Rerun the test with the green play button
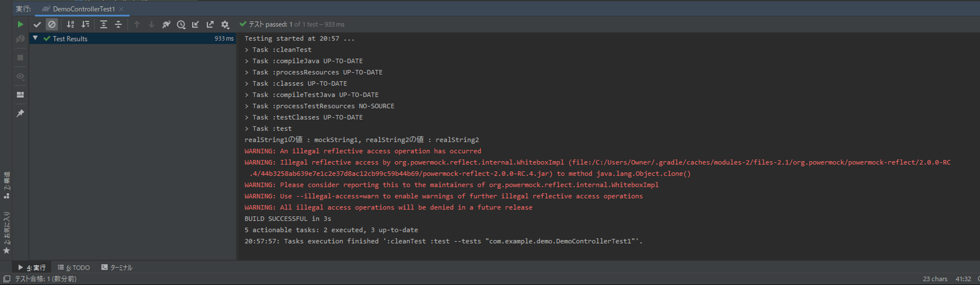Screen dimensions: 980x285 pos(20,24)
